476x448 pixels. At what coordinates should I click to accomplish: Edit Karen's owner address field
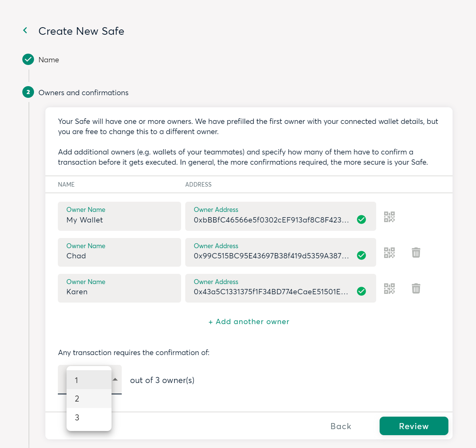[x=281, y=288]
